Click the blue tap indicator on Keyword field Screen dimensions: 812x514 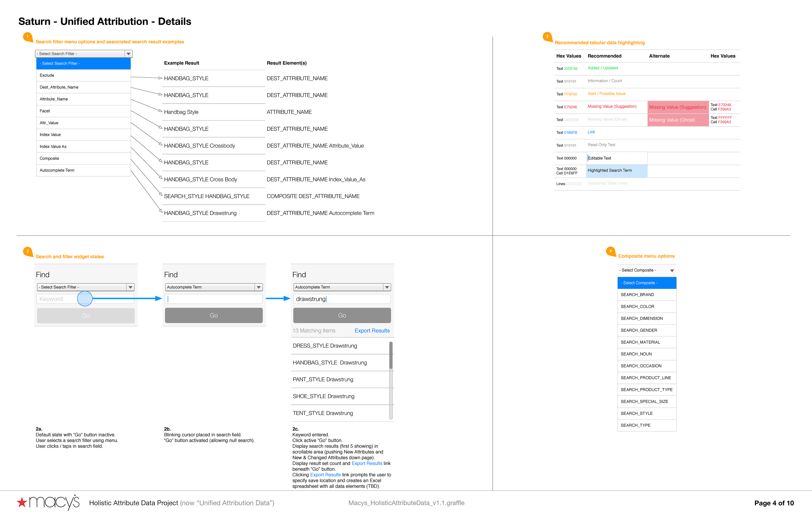(x=85, y=299)
